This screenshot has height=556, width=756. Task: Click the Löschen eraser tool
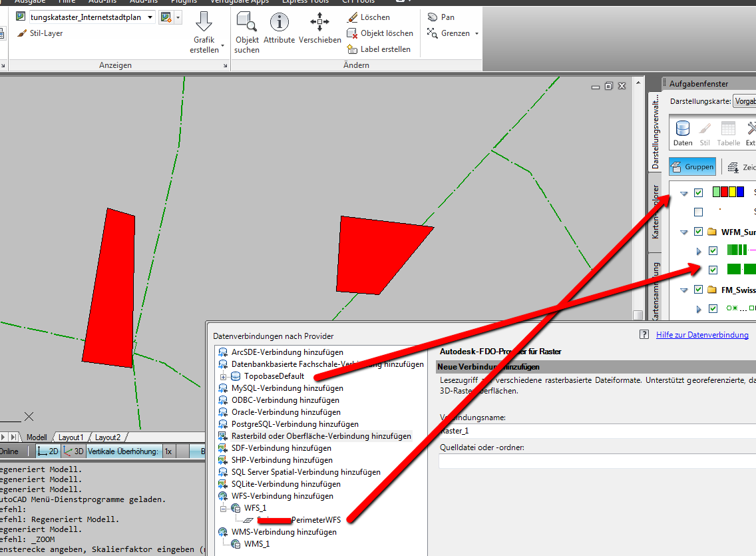click(369, 17)
